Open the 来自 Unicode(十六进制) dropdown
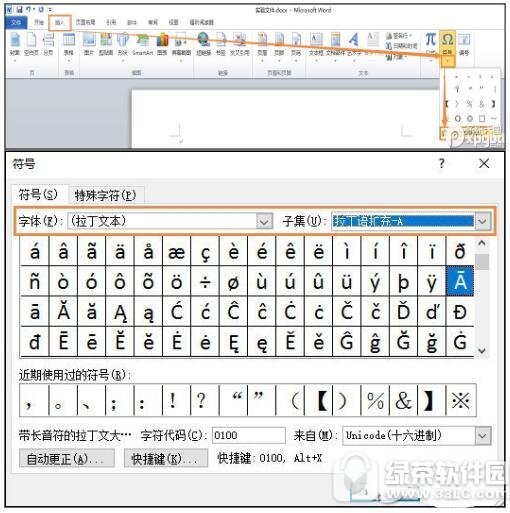Screen dimensions: 510x513 (483, 436)
